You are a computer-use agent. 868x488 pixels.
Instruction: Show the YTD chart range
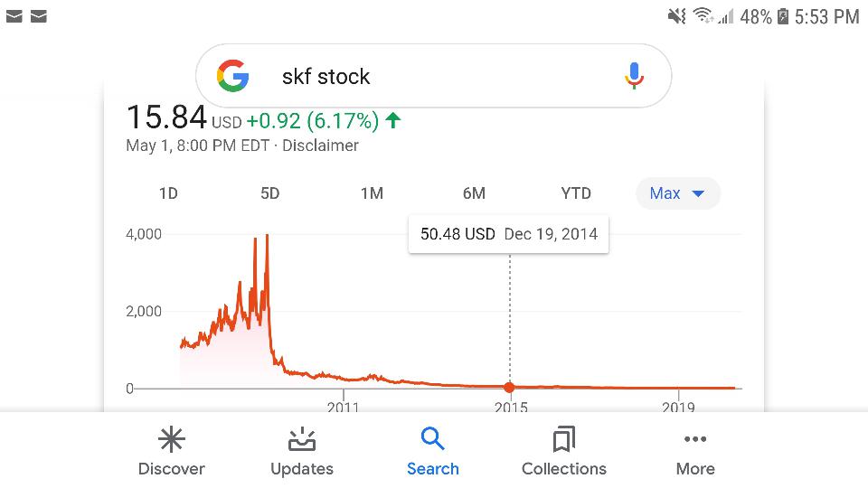576,193
